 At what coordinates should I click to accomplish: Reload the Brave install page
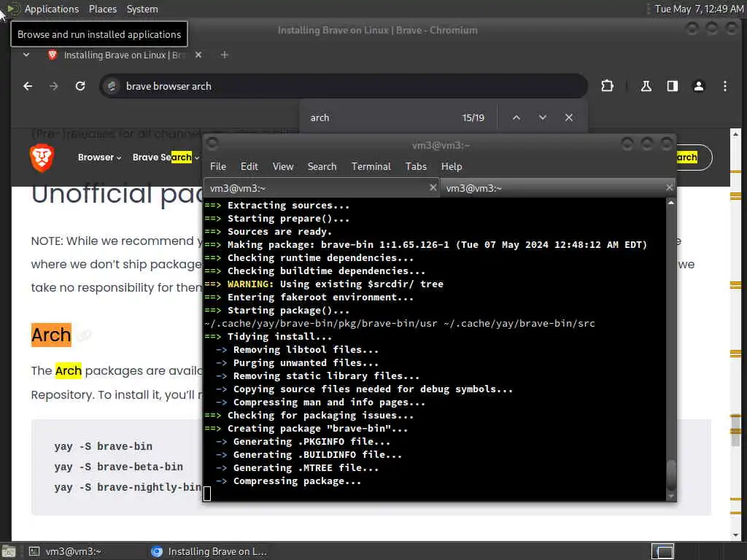[x=80, y=86]
